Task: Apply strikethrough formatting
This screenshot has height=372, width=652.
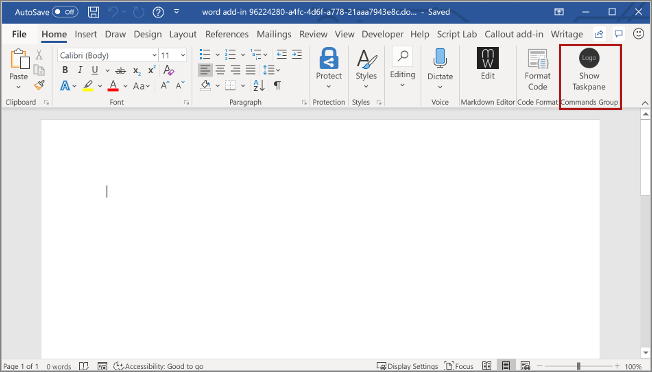Action: click(120, 71)
